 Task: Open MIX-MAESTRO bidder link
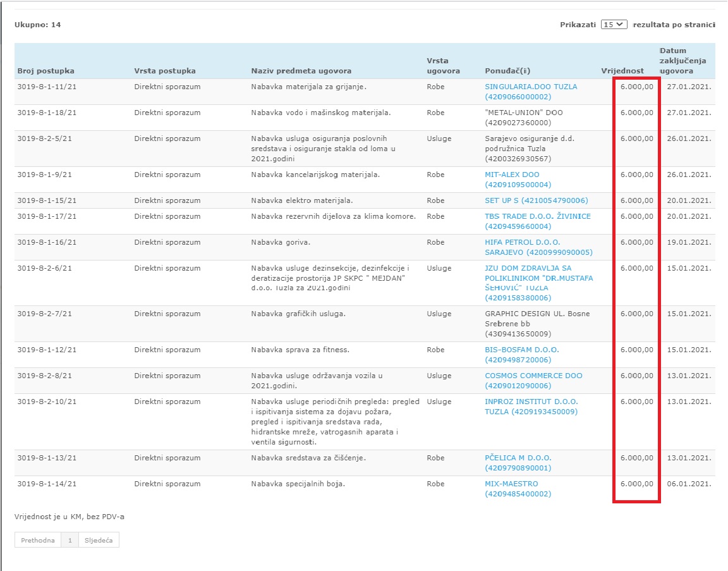pyautogui.click(x=518, y=489)
